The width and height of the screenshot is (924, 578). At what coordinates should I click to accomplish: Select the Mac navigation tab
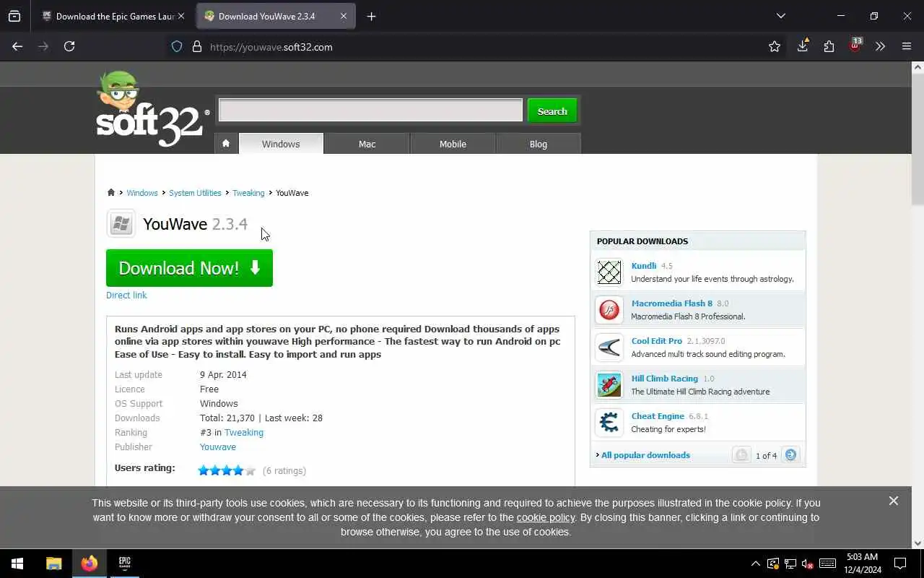[367, 144]
